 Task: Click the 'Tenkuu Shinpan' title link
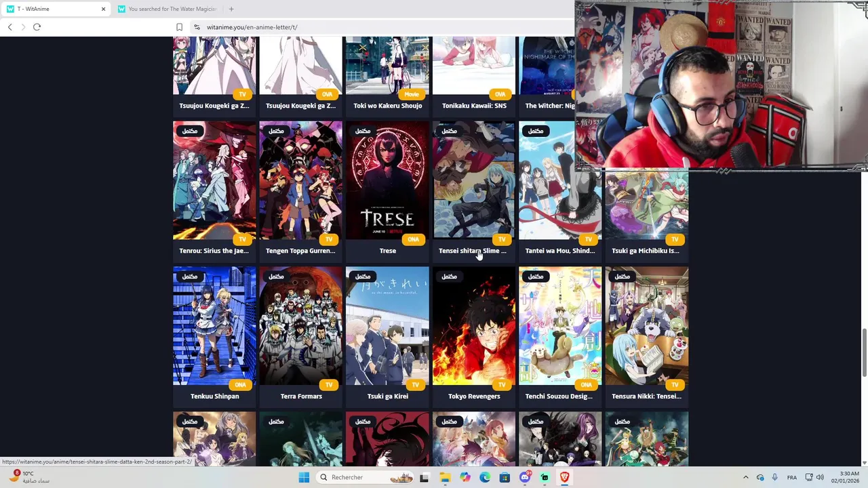tap(214, 396)
